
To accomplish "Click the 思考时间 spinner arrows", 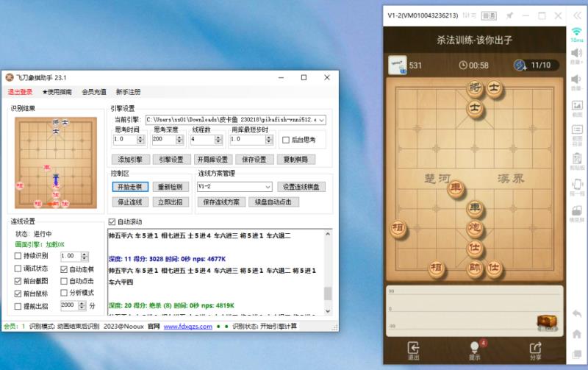I will click(140, 140).
